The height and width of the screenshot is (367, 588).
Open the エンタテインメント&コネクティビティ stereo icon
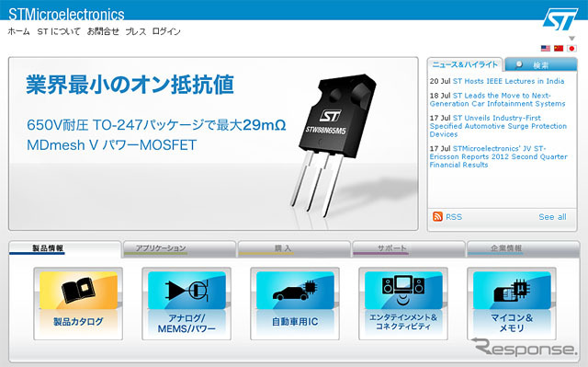(403, 291)
